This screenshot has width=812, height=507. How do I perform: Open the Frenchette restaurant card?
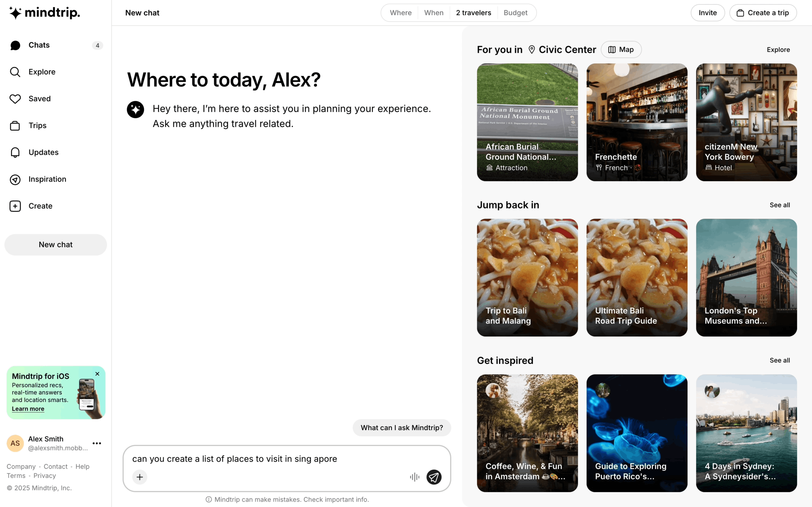coord(636,122)
